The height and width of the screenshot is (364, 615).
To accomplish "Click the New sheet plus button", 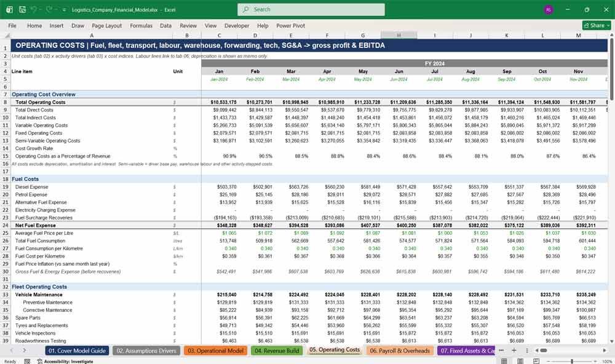I will tap(514, 350).
